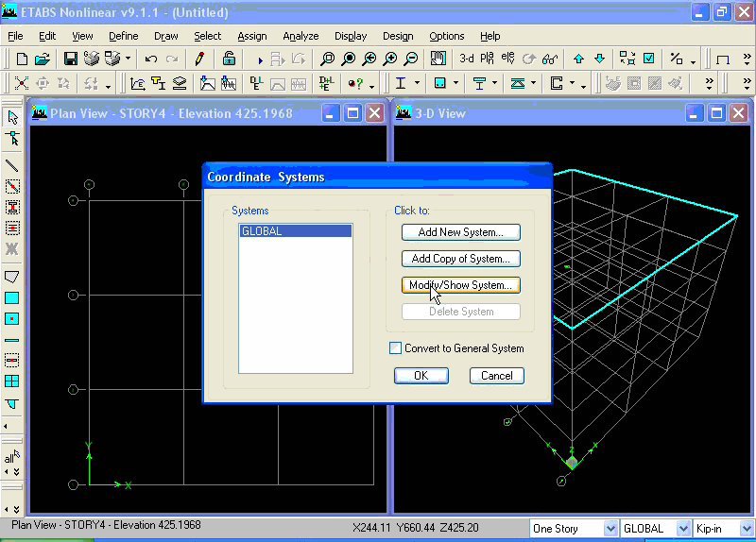Click the Undo arrow icon
The width and height of the screenshot is (756, 542).
151,59
